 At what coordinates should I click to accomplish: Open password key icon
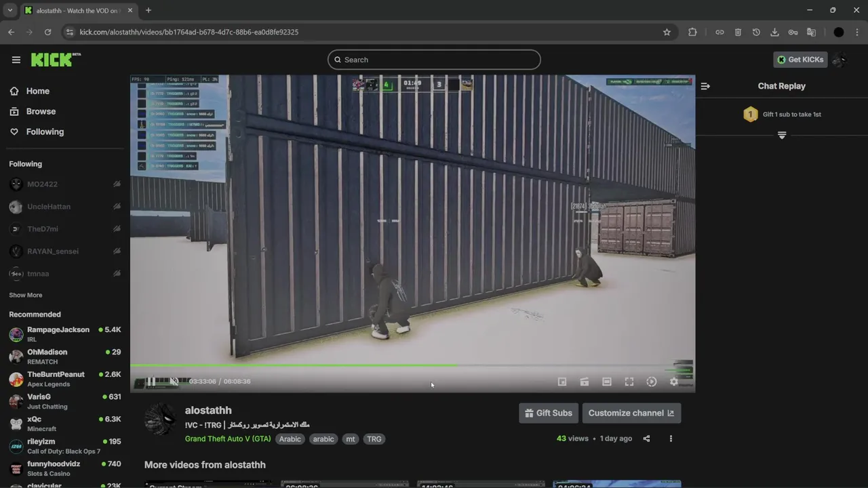coord(793,32)
